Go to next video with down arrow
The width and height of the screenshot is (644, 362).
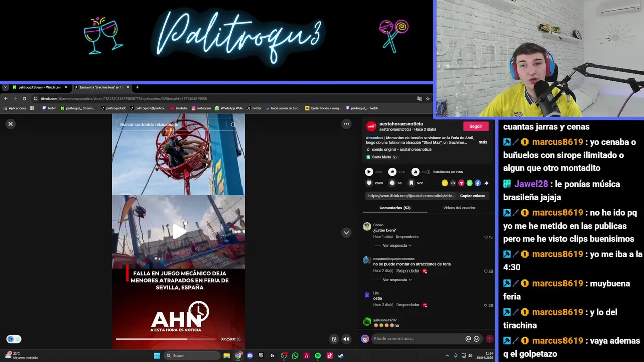pos(346,233)
